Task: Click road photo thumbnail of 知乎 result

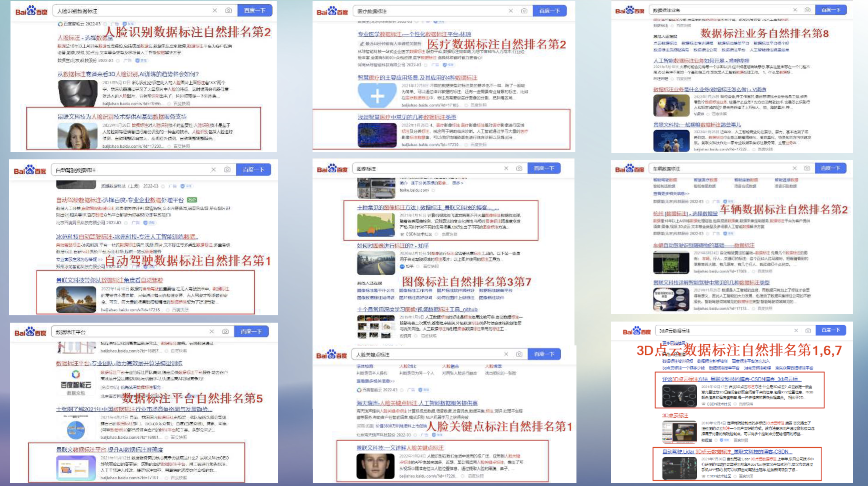Action: (376, 263)
